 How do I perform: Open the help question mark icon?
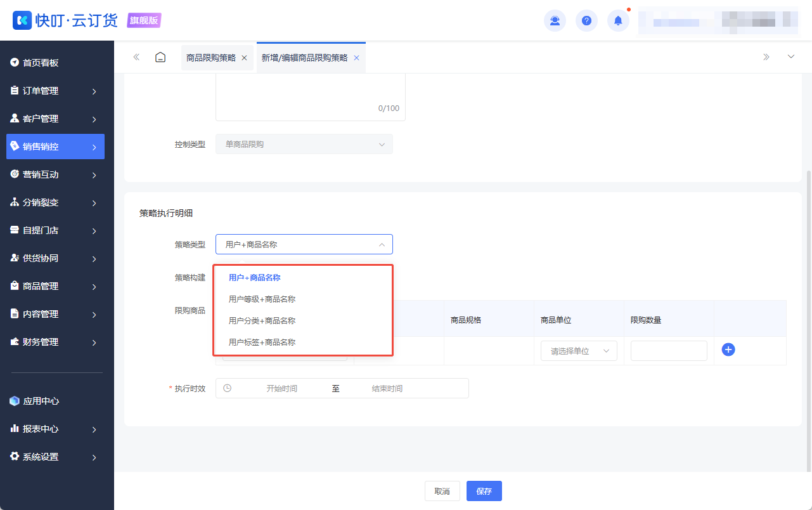click(586, 21)
